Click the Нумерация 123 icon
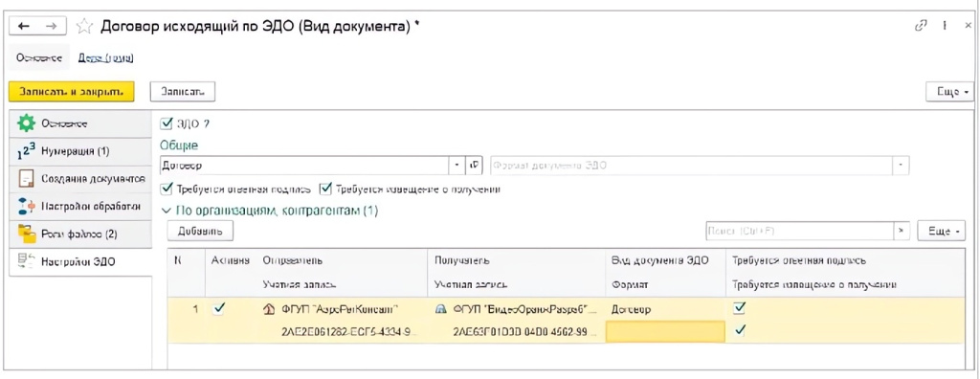Image resolution: width=980 pixels, height=379 pixels. click(x=26, y=150)
